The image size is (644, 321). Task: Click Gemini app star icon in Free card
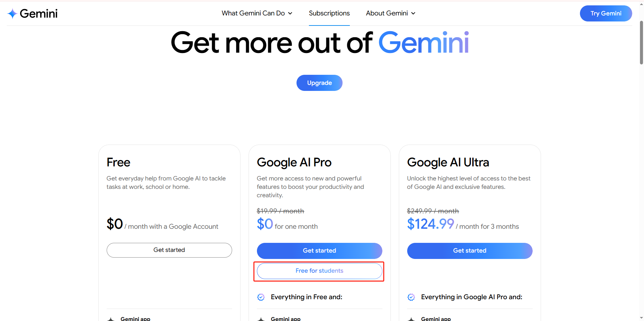pyautogui.click(x=111, y=319)
